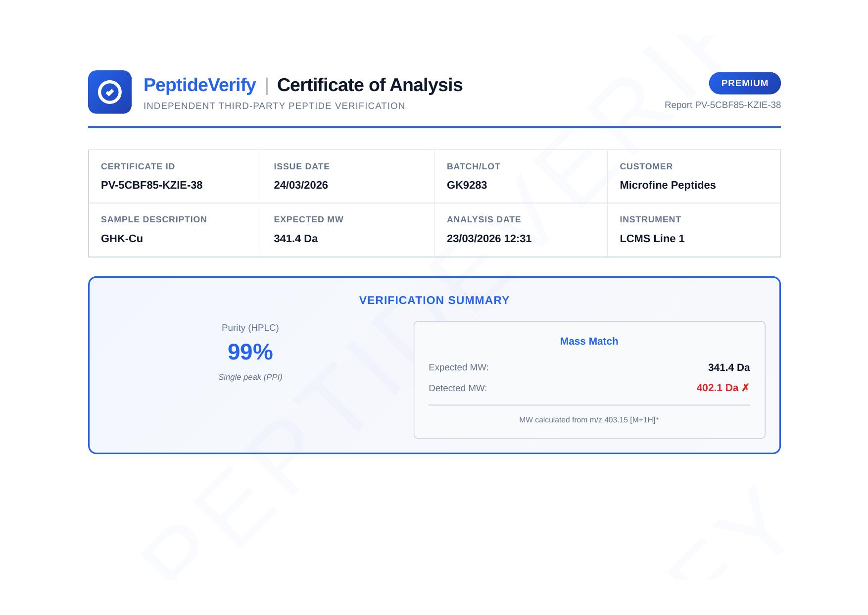
Task: Select the red 402.1 Da detected value
Action: (x=718, y=388)
